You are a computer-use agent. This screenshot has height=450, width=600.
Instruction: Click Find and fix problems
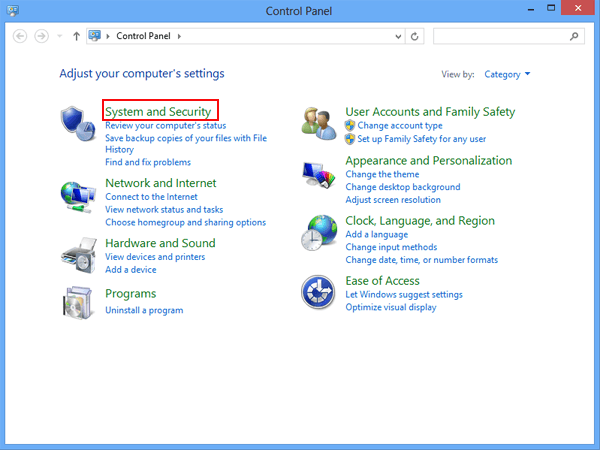click(x=148, y=162)
